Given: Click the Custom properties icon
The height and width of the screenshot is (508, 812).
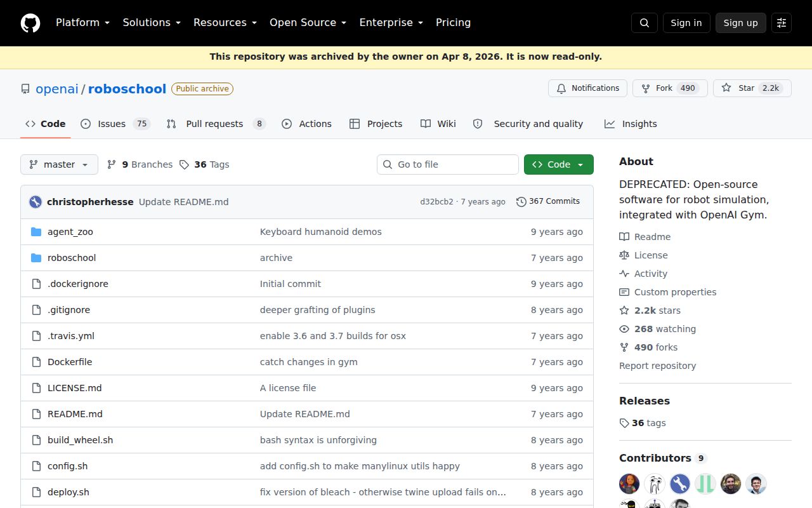Looking at the screenshot, I should (x=624, y=292).
